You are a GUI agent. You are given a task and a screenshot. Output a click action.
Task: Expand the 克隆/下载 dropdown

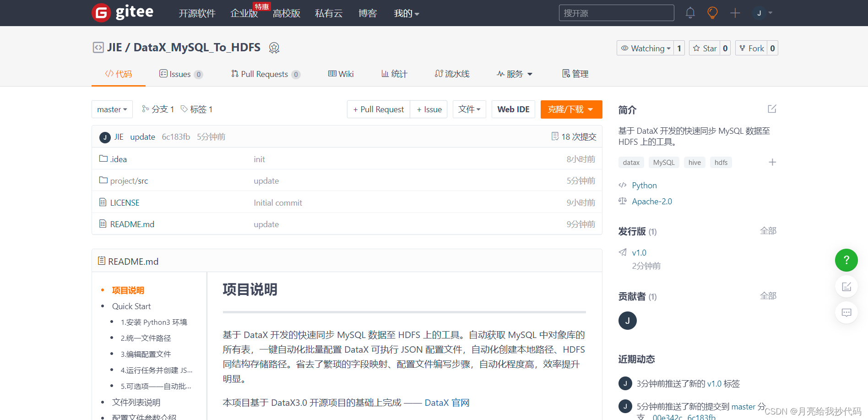tap(571, 109)
